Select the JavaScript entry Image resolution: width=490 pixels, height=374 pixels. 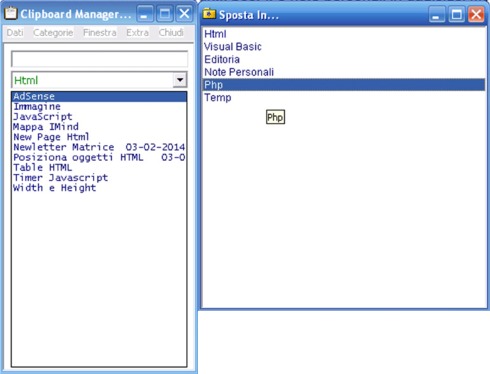tap(99, 117)
